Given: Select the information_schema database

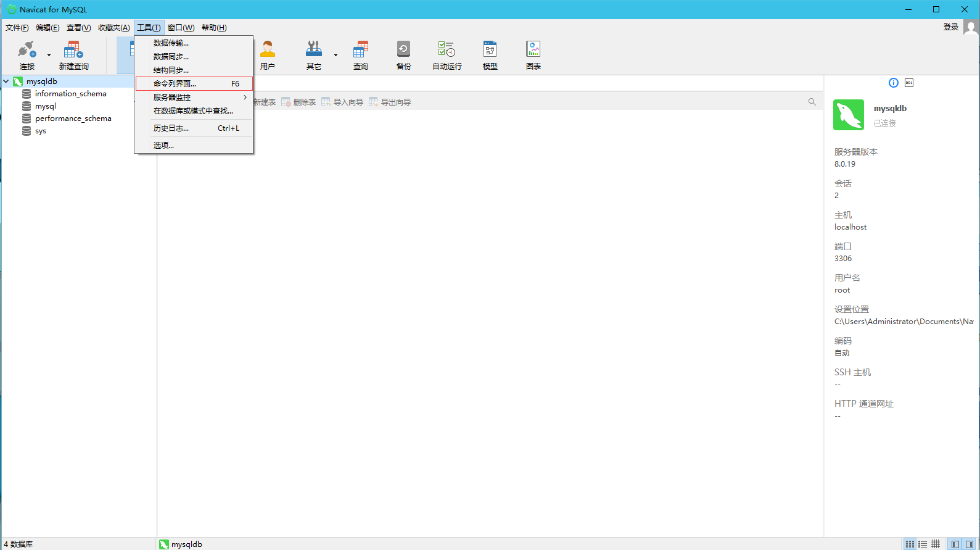Looking at the screenshot, I should pyautogui.click(x=70, y=94).
